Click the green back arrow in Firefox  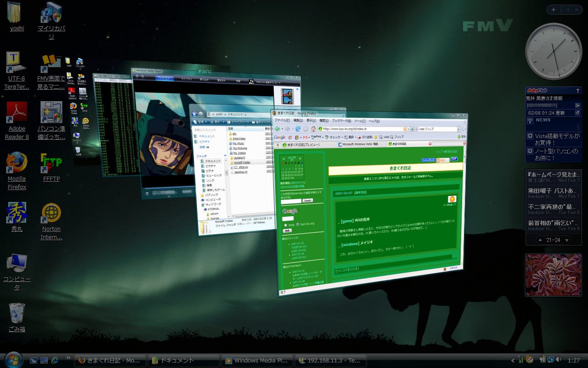click(x=277, y=129)
